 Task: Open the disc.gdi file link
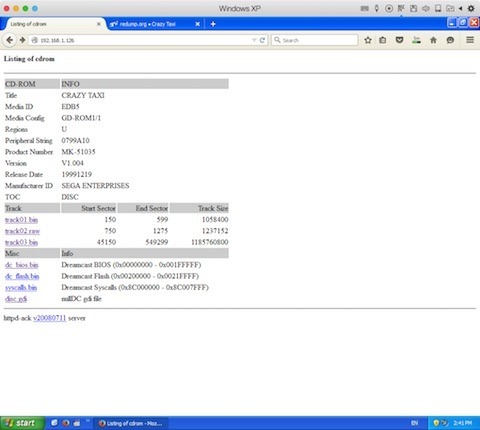(16, 299)
